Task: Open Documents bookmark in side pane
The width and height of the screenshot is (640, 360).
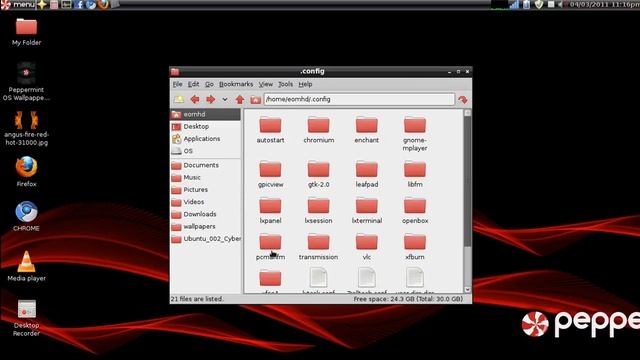Action: click(x=205, y=165)
